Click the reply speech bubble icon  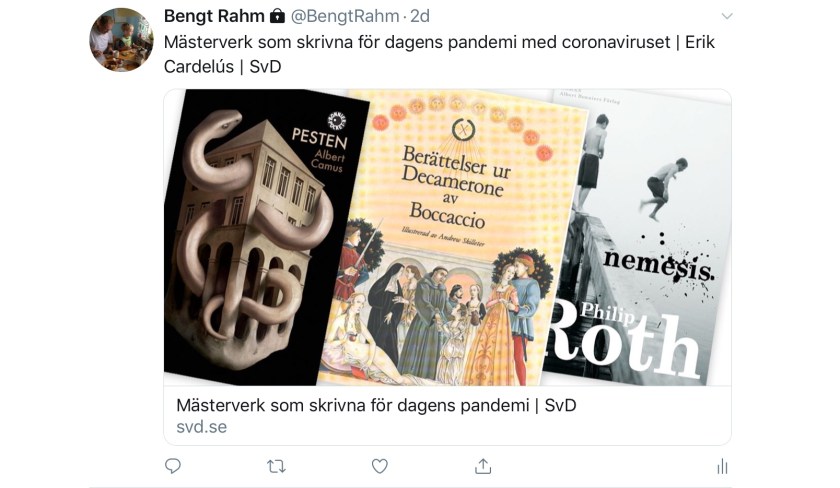(172, 466)
